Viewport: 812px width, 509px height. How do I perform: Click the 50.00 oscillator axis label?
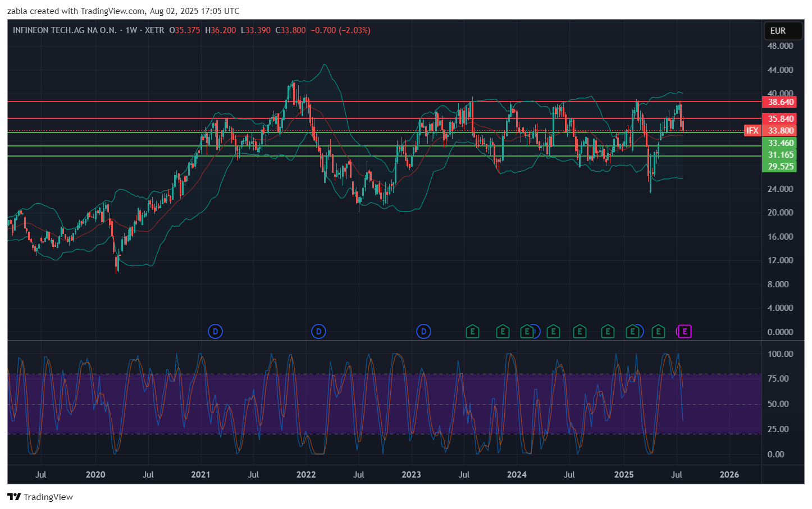(x=778, y=404)
